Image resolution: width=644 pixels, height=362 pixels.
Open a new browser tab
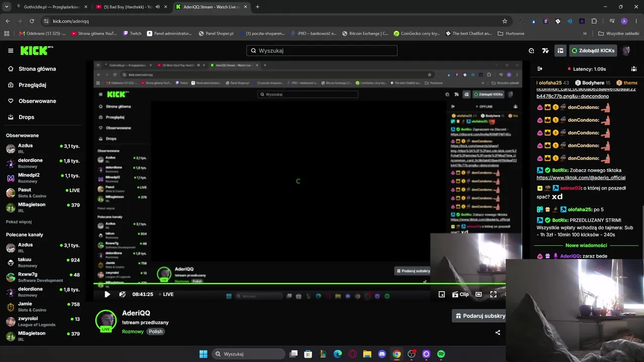(258, 7)
